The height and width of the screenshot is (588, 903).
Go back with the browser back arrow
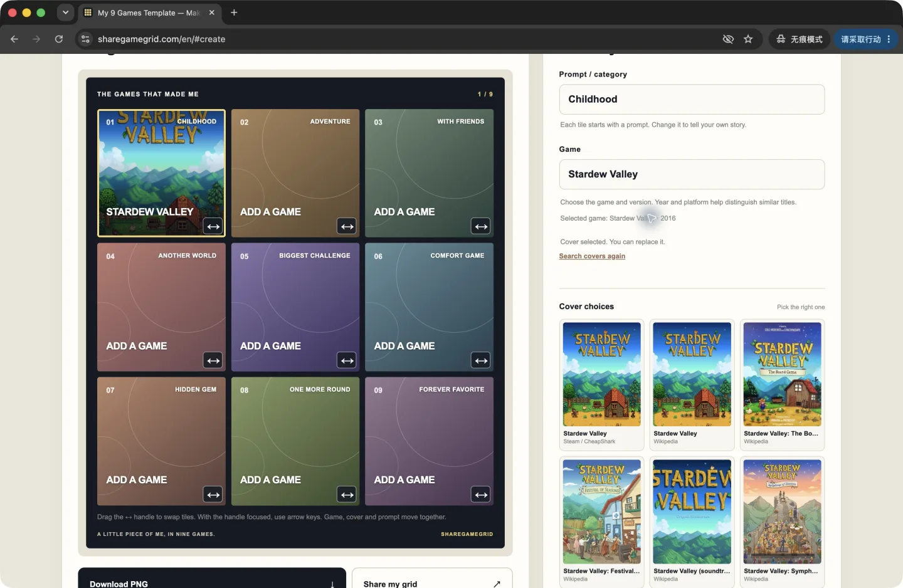click(x=14, y=39)
